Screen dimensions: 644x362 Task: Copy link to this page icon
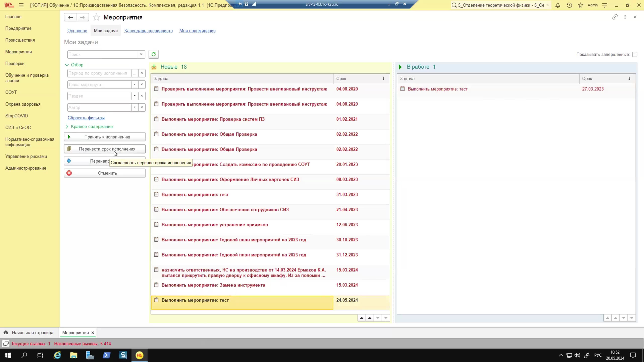click(615, 17)
